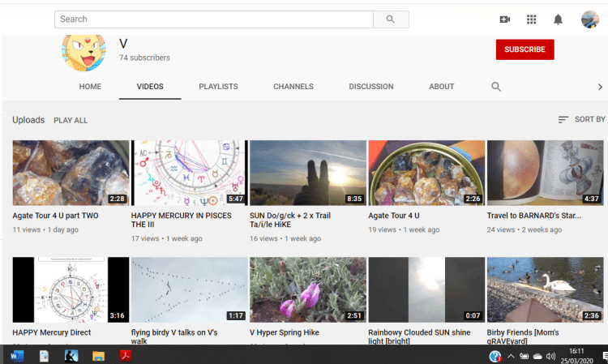Click the channel search magnifier icon
The width and height of the screenshot is (608, 364).
pyautogui.click(x=496, y=87)
